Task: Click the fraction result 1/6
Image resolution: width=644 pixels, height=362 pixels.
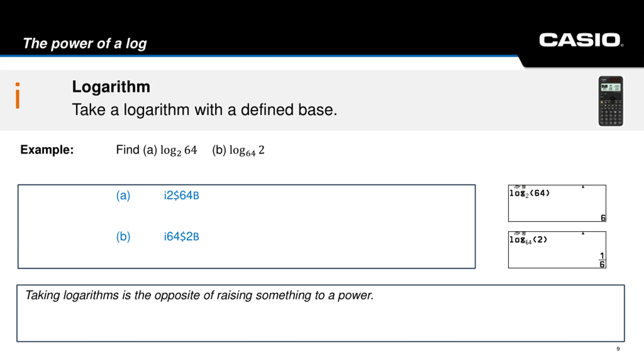Action: [602, 260]
